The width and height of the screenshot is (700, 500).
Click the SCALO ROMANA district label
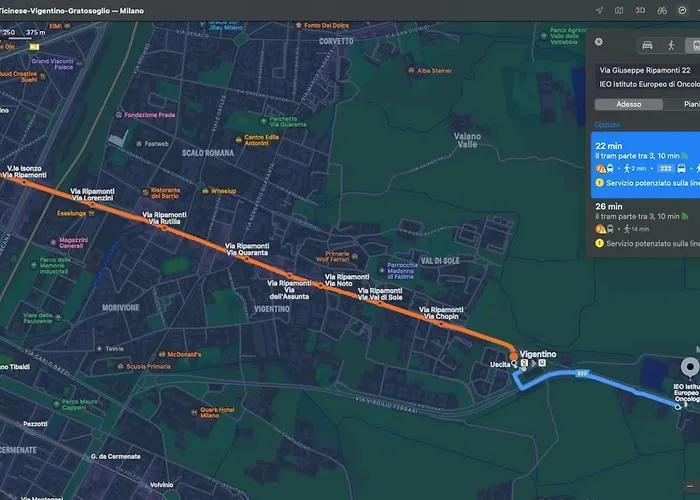pyautogui.click(x=208, y=153)
